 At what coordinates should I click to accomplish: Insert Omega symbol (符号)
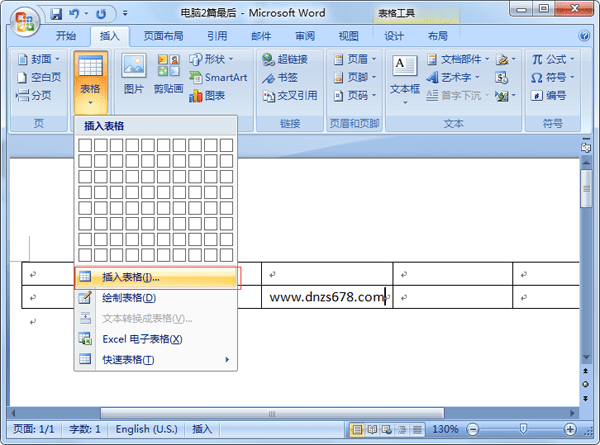(x=552, y=77)
